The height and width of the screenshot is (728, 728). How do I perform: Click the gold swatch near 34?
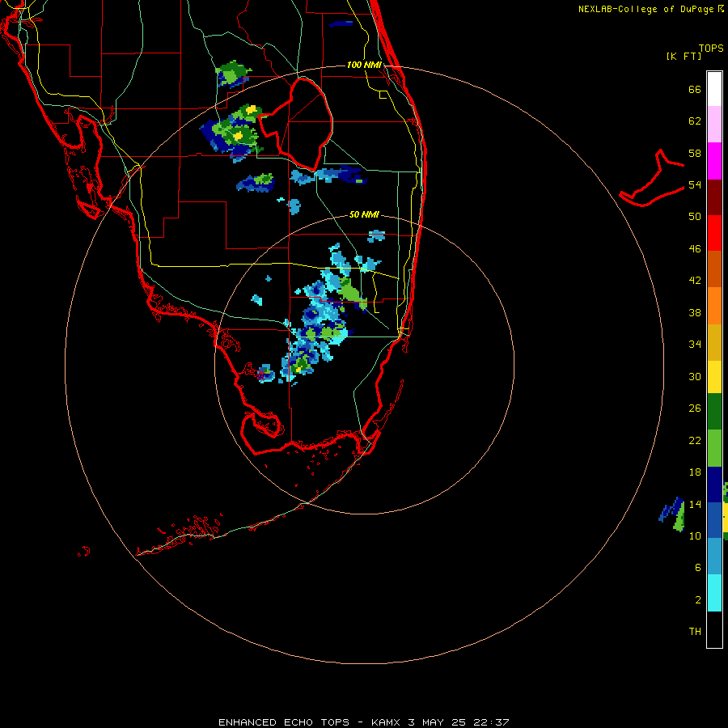[x=714, y=341]
